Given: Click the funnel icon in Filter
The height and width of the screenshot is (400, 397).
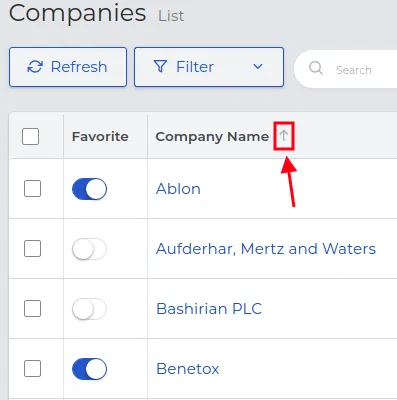Looking at the screenshot, I should click(x=160, y=67).
